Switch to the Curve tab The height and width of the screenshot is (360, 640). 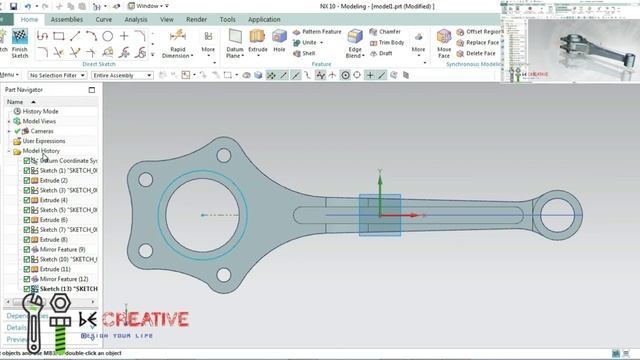pos(104,20)
